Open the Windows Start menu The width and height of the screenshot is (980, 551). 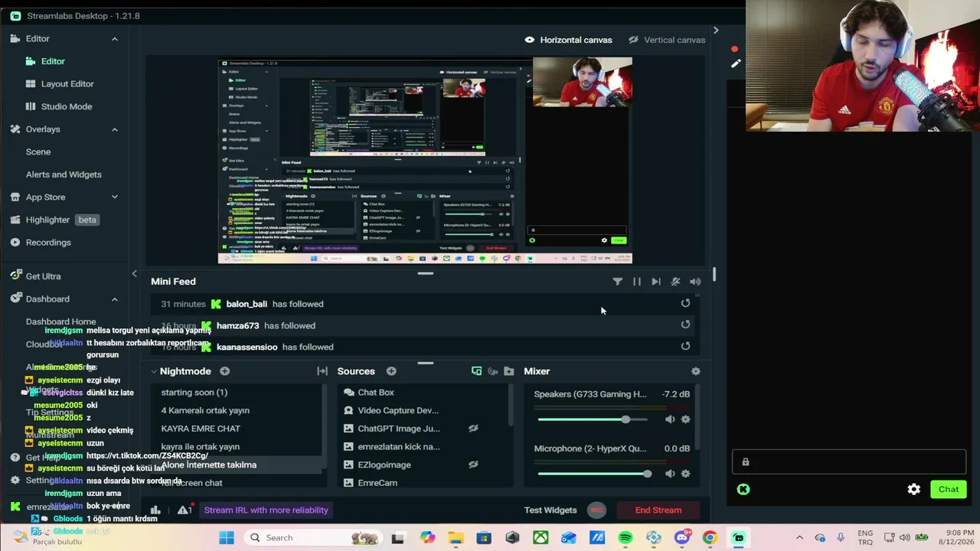tap(227, 538)
